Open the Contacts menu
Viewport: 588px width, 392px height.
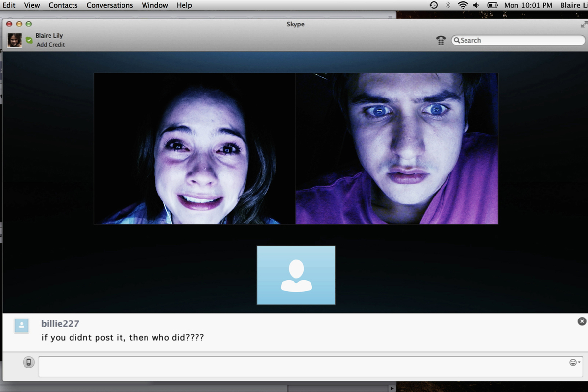point(63,5)
